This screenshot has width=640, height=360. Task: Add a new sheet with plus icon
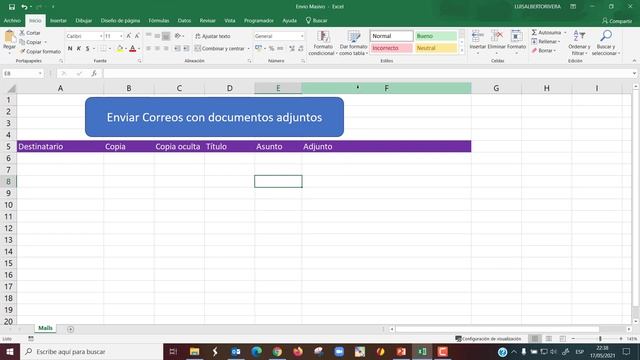click(x=70, y=329)
